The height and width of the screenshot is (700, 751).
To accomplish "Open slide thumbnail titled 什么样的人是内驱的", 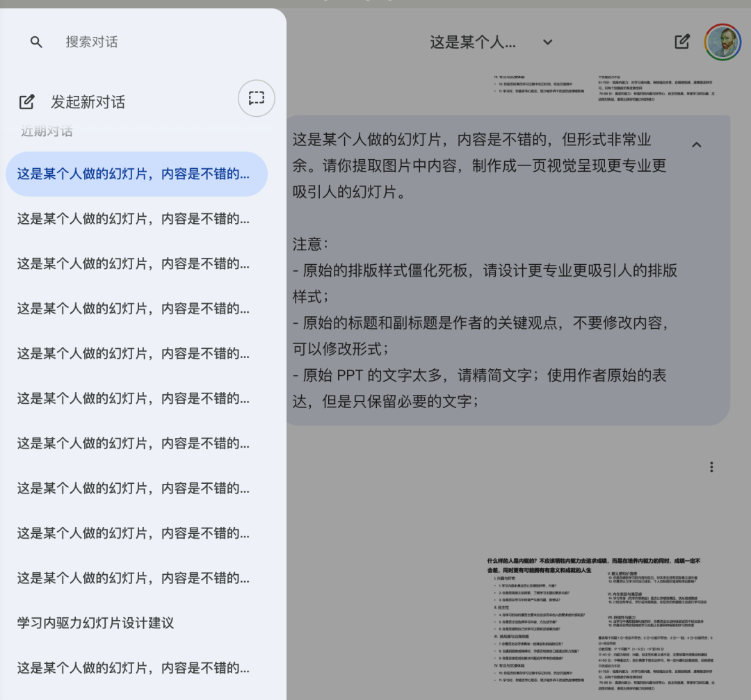I will 599,624.
